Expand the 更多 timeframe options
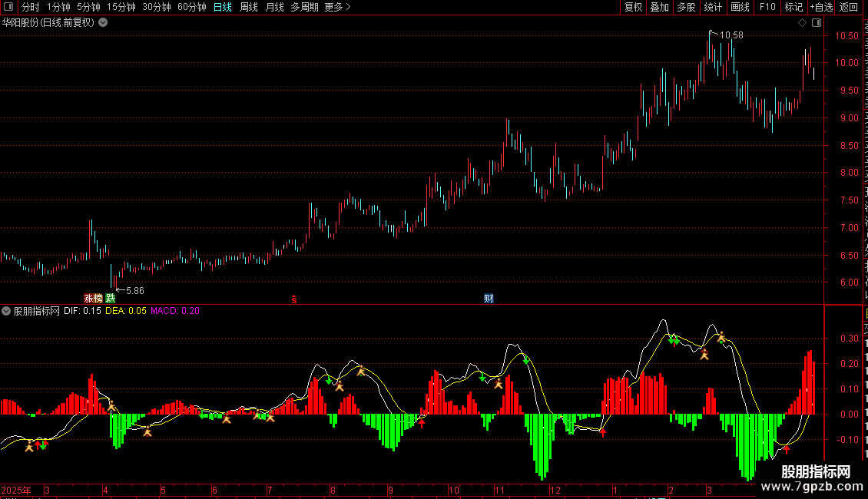 pyautogui.click(x=337, y=7)
